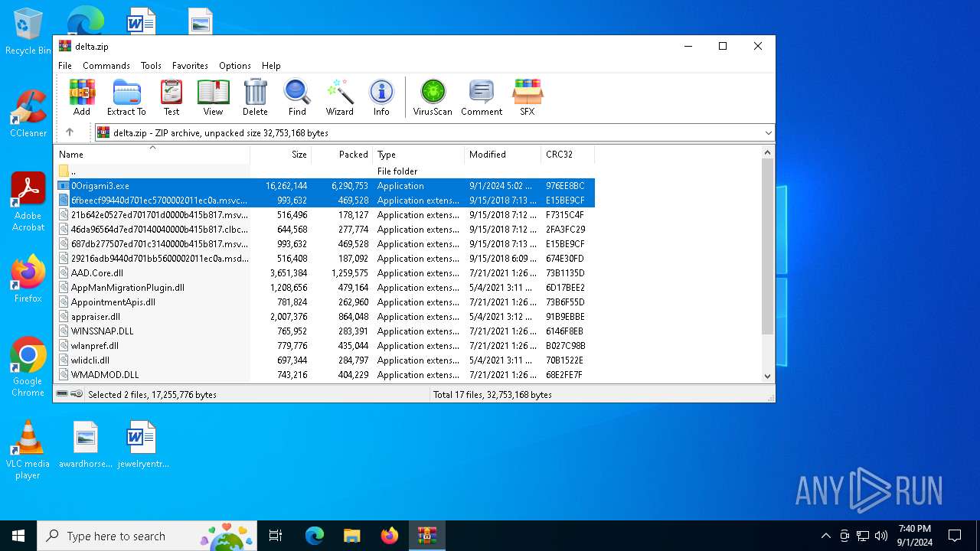Select wlanpref.dll in the list

pos(325,346)
